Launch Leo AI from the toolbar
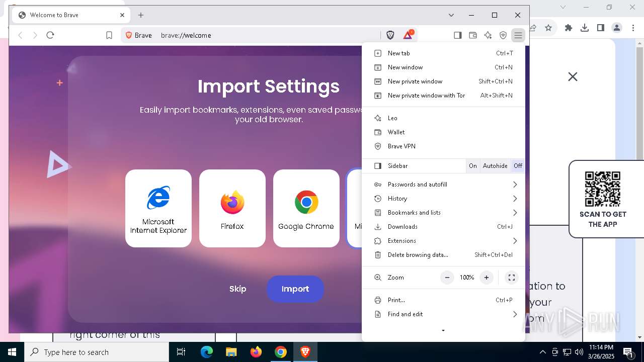Viewport: 644px width, 362px height. [488, 35]
